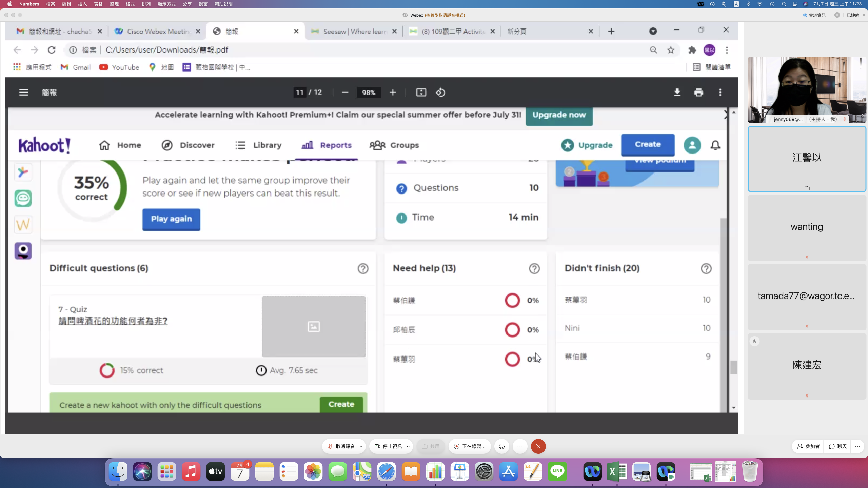This screenshot has width=868, height=488.
Task: Open the PDF sidebar hamburger menu
Action: pyautogui.click(x=23, y=92)
